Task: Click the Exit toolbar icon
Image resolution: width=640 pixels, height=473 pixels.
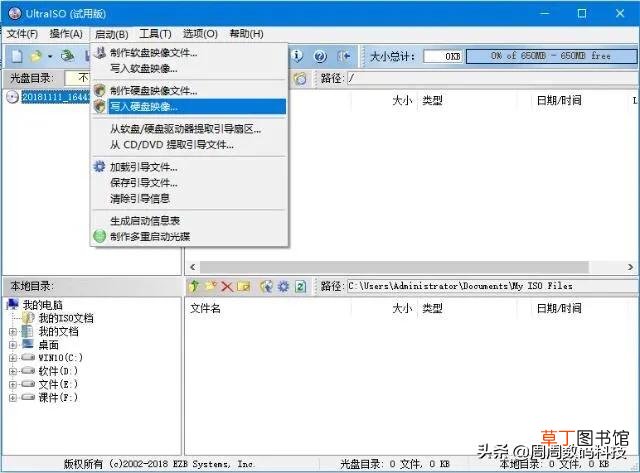Action: 344,56
